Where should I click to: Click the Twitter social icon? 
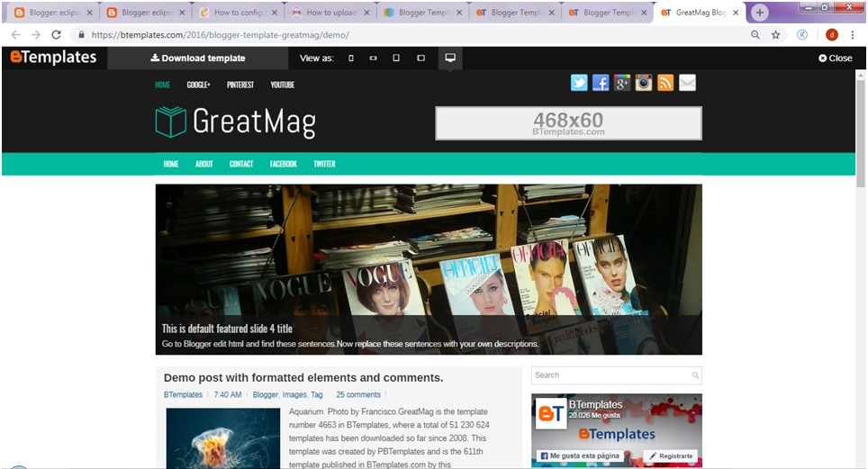click(579, 83)
